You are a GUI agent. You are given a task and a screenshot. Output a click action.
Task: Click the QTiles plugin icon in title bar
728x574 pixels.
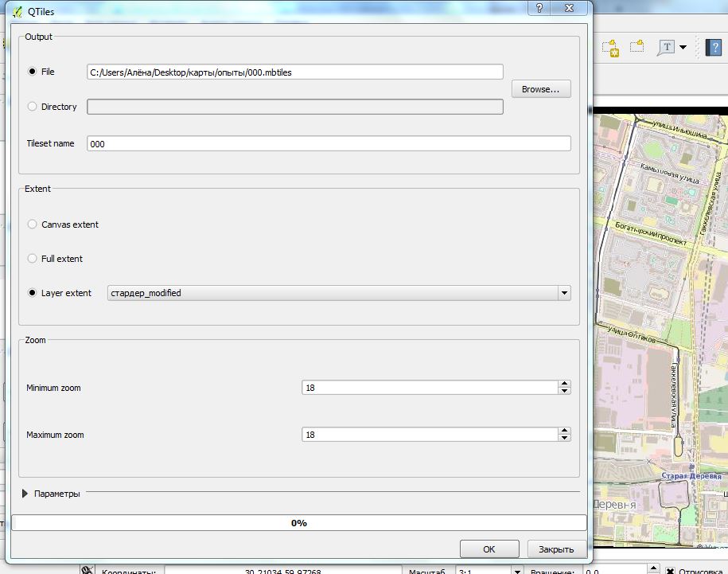[x=18, y=12]
